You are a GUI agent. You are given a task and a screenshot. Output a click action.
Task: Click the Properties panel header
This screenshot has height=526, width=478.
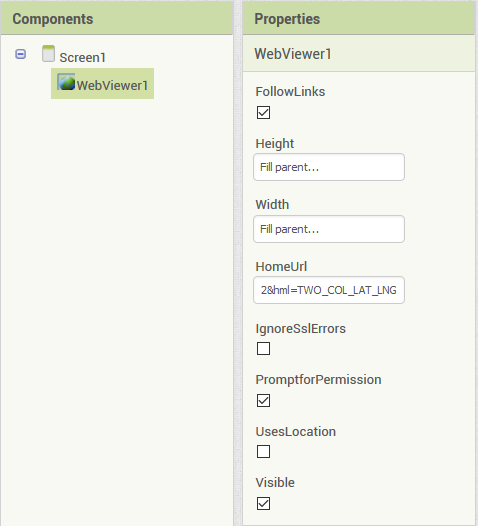[359, 19]
